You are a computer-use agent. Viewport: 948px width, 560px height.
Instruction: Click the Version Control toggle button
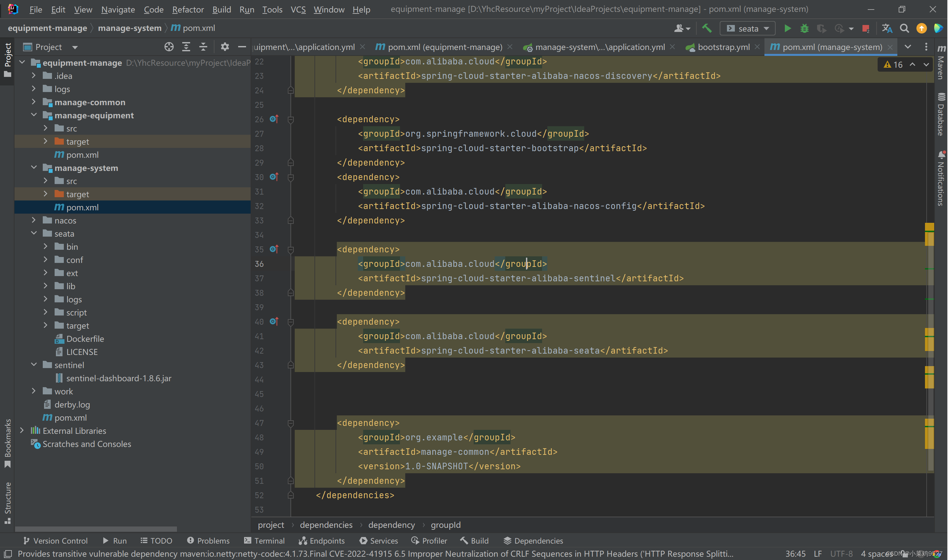click(x=55, y=541)
